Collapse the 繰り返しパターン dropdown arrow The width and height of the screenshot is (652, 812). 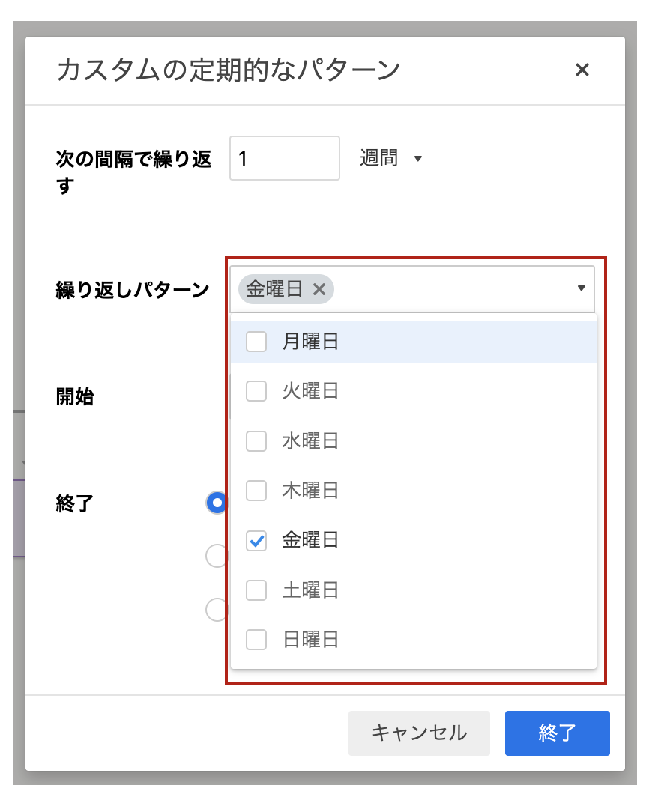pyautogui.click(x=581, y=288)
